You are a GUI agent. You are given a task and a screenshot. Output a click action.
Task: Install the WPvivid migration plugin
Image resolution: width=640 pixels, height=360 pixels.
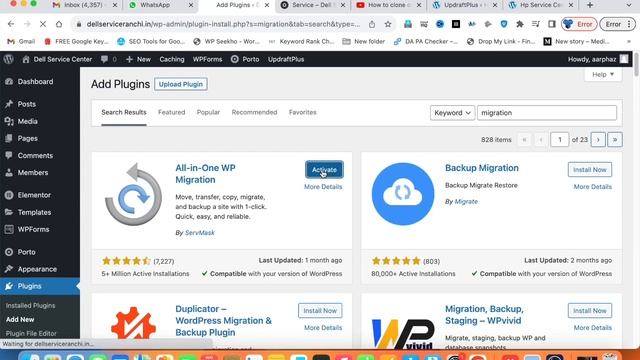pos(590,311)
